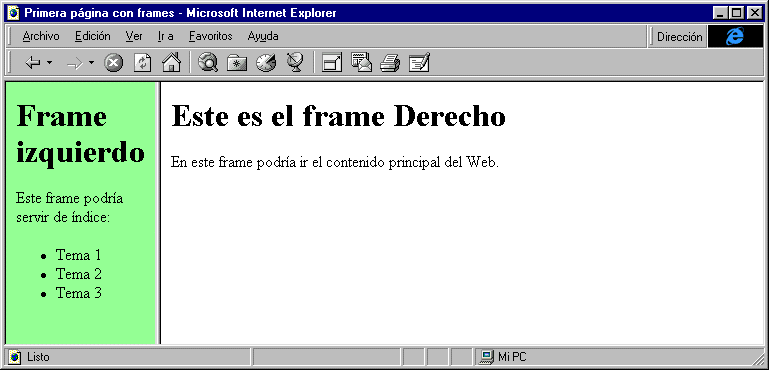Go to the Home page icon
This screenshot has width=769, height=370.
[x=171, y=63]
